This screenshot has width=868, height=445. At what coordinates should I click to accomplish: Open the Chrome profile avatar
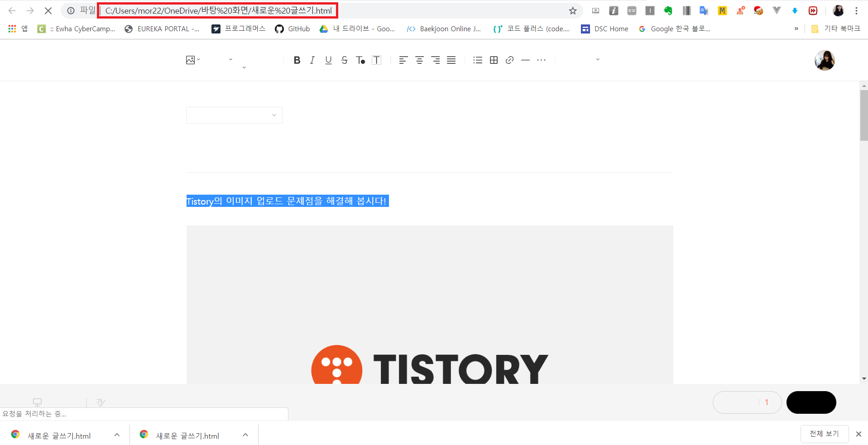(x=839, y=10)
